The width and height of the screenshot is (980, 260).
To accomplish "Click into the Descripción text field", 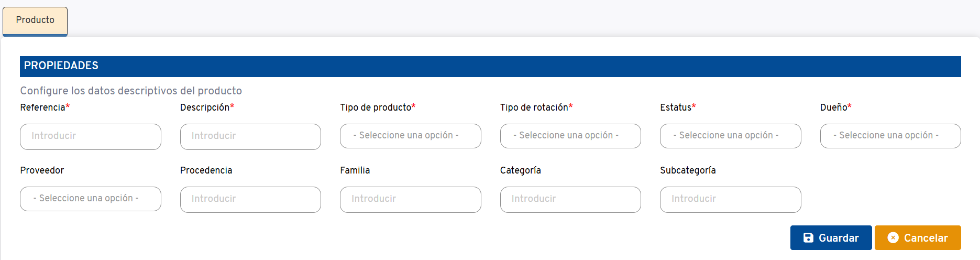I will point(250,136).
